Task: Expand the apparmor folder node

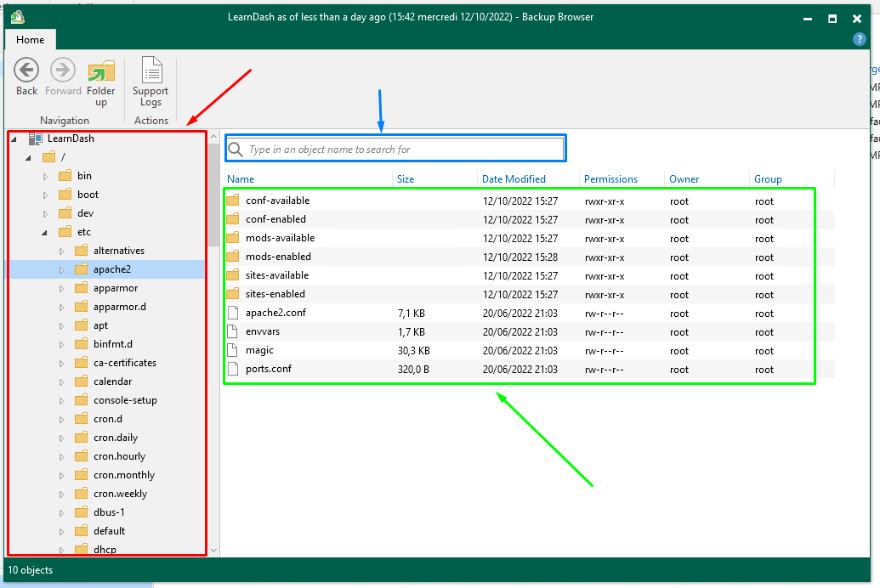Action: tap(62, 288)
